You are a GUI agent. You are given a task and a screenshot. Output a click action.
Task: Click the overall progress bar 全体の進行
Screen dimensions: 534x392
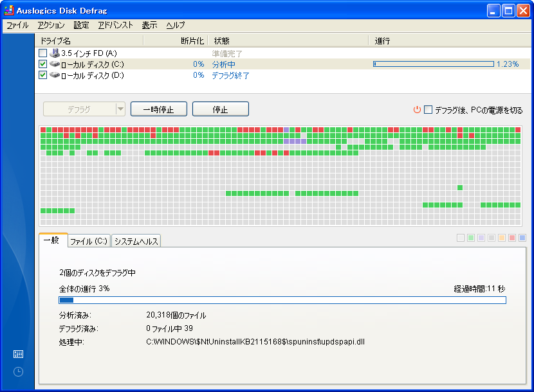(x=282, y=300)
